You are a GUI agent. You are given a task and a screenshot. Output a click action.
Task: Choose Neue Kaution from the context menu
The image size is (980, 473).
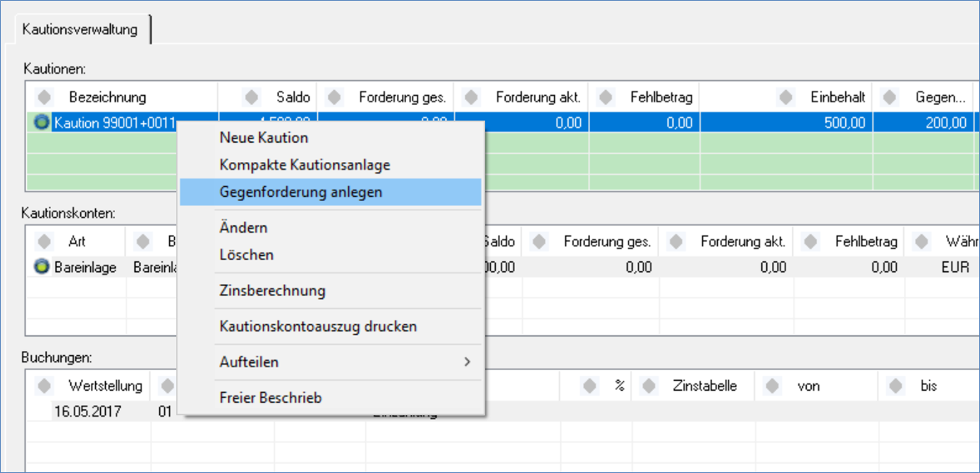263,138
